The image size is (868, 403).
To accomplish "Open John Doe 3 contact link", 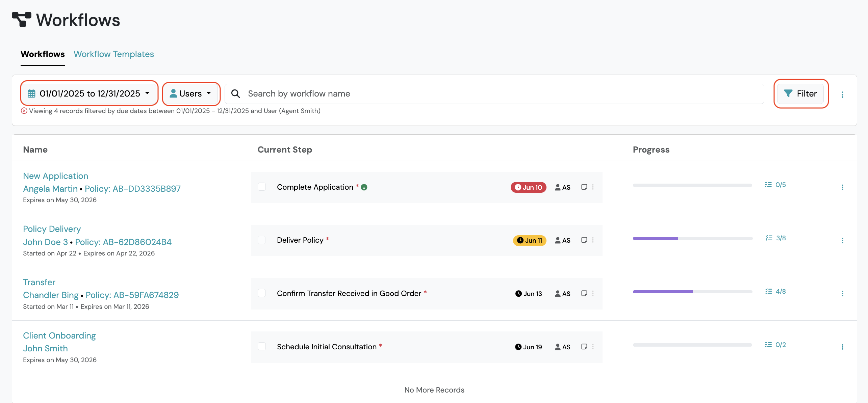I will tap(45, 242).
